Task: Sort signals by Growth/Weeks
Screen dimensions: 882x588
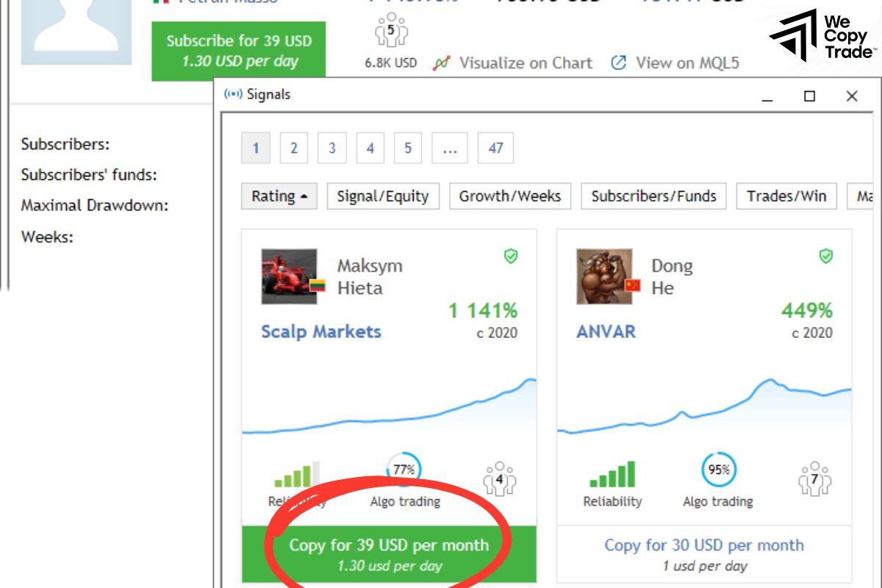Action: (x=510, y=196)
